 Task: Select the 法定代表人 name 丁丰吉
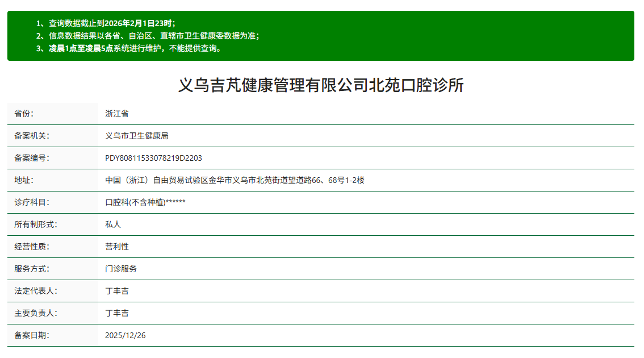tap(117, 291)
